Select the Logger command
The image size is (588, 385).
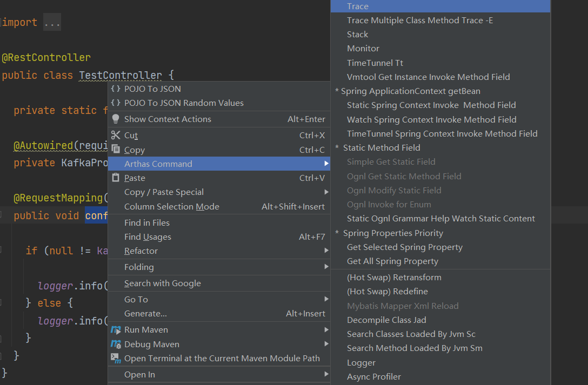tap(440, 362)
